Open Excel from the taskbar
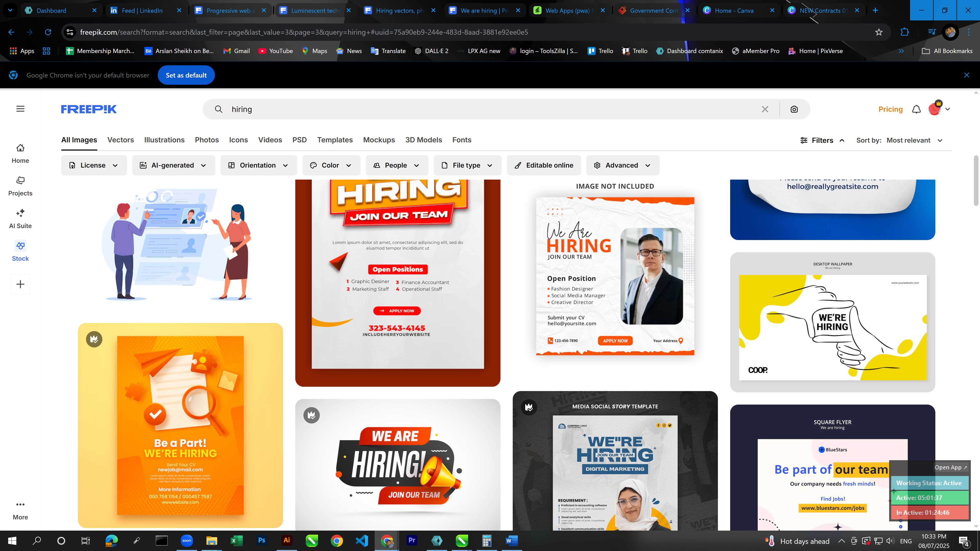 tap(236, 540)
